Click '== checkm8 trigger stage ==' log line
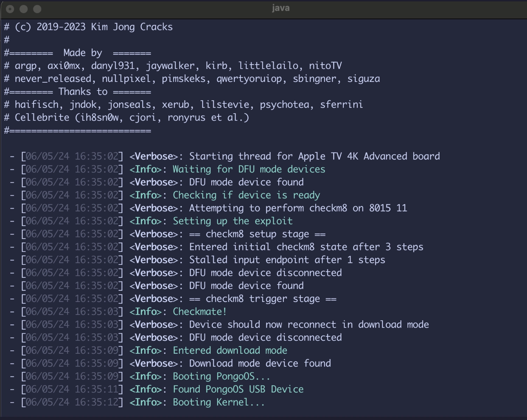This screenshot has width=527, height=420. 263,299
